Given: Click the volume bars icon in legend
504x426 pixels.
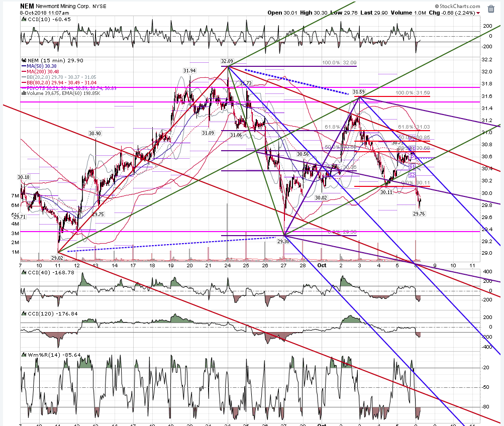Looking at the screenshot, I should [x=24, y=93].
